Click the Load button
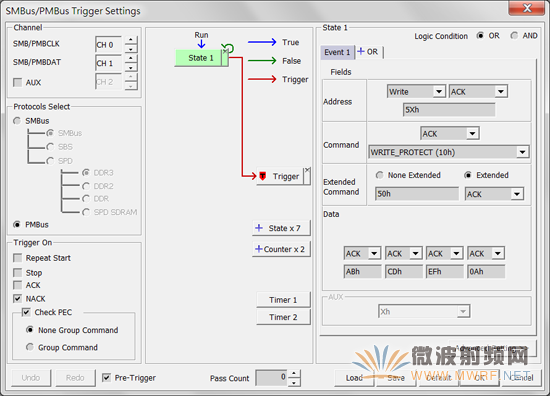This screenshot has height=396, width=550. [354, 378]
